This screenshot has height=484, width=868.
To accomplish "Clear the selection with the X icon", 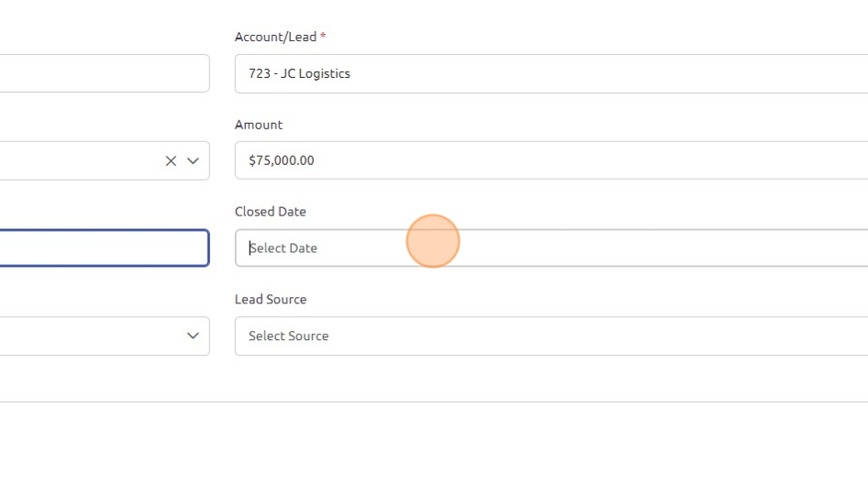I will 171,160.
